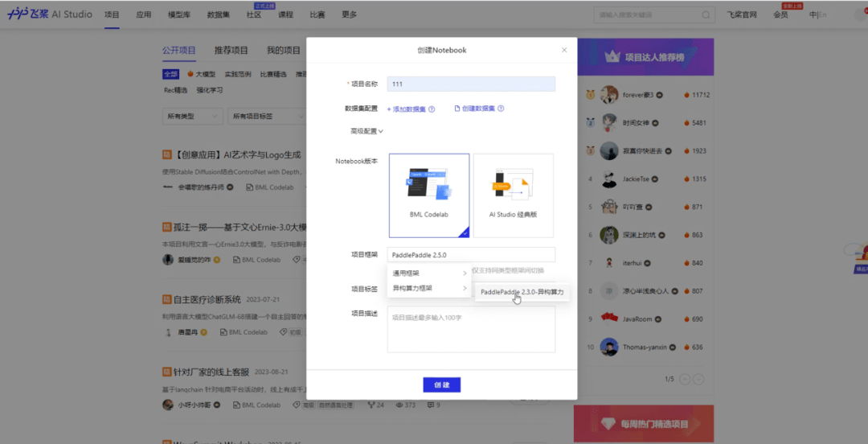Open iterhui avatar in ranking
Screen dimensions: 868x444
tap(609, 263)
